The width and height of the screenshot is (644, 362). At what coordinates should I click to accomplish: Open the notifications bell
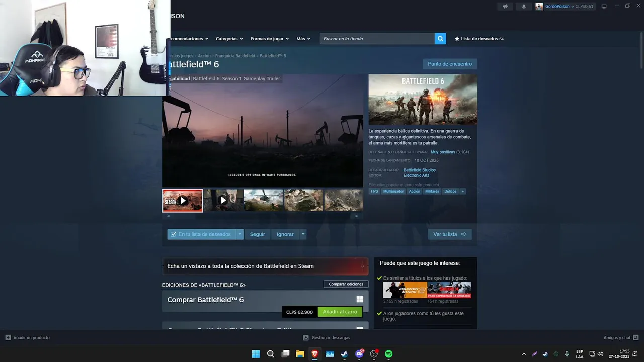pyautogui.click(x=524, y=7)
